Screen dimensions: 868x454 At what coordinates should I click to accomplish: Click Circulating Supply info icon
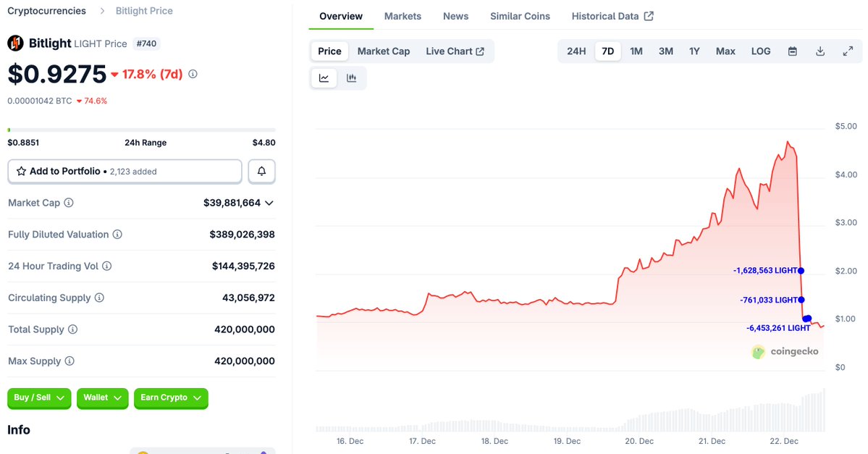(x=99, y=298)
